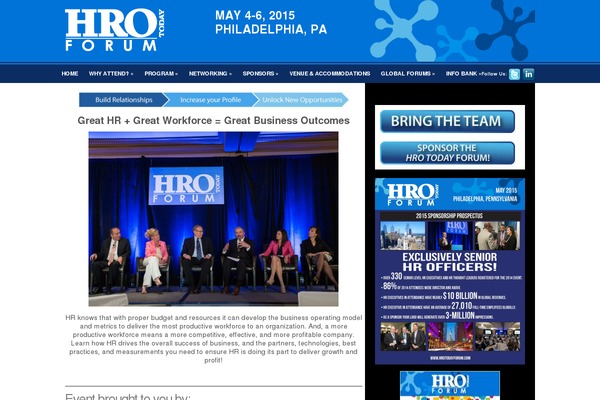The width and height of the screenshot is (600, 400).
Task: Click the Philadelphia, PA location text
Action: click(271, 29)
